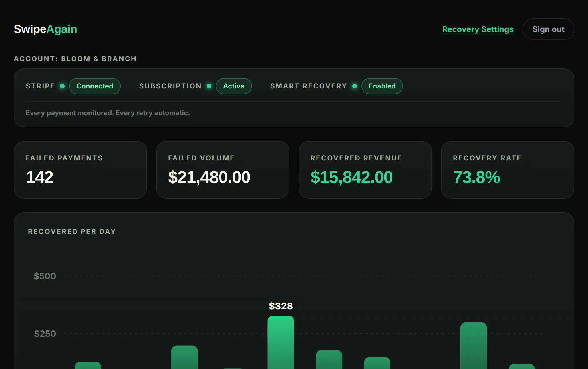Click the Account: Bloom & Branch label
588x369 pixels.
75,59
